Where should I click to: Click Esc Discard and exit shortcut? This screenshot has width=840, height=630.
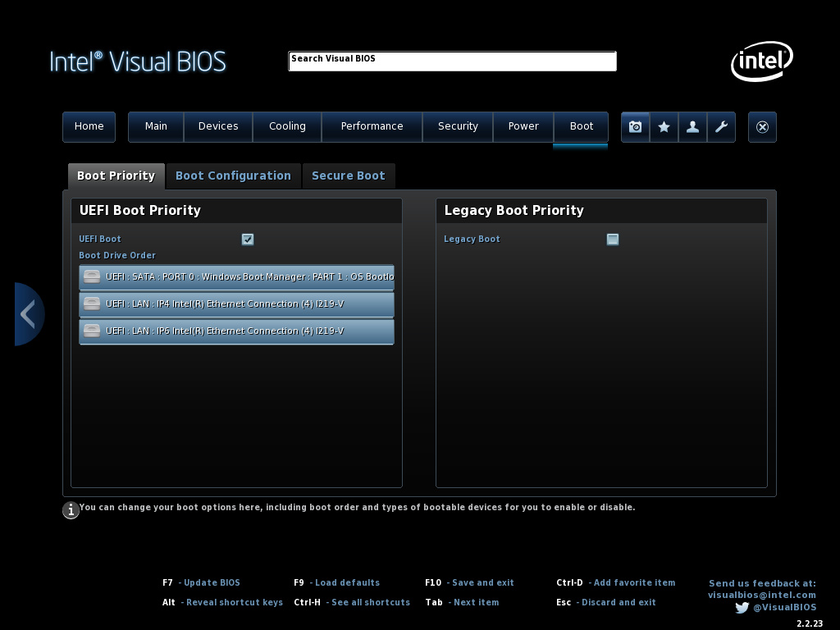pos(606,602)
